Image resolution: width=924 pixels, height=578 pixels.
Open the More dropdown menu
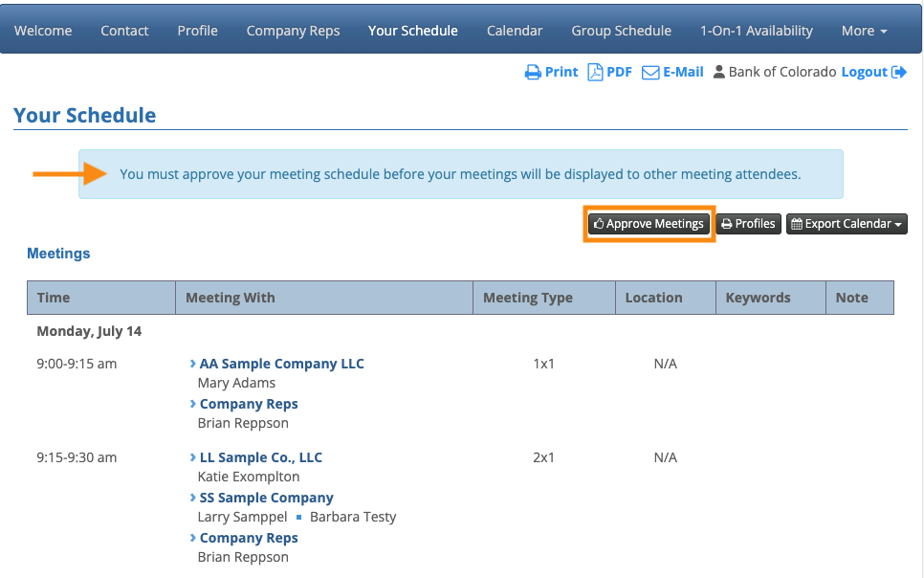coord(864,31)
